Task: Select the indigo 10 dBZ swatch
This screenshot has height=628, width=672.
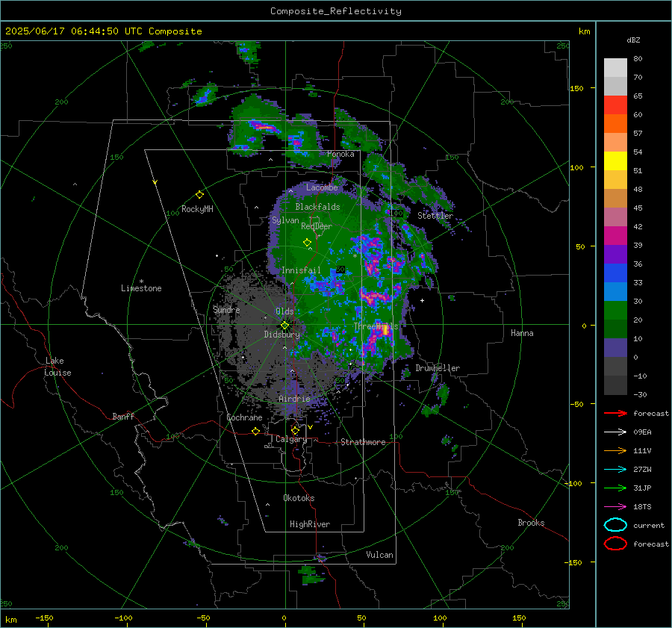Action: point(615,348)
